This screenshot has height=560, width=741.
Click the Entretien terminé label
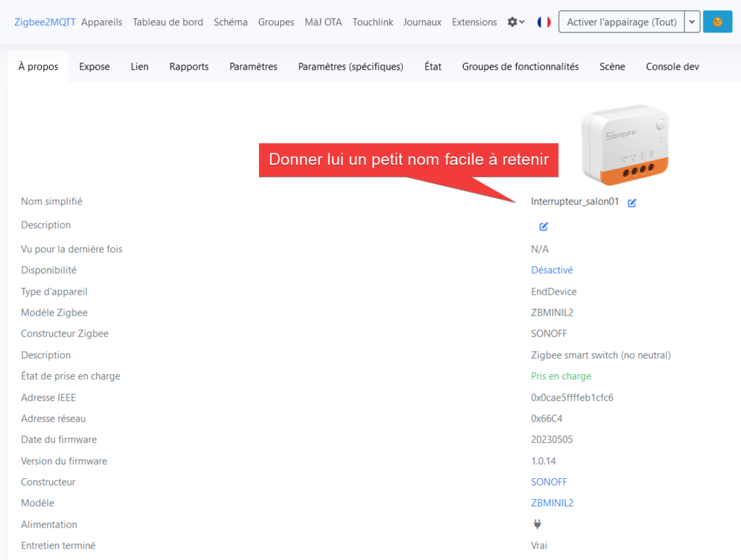coord(58,546)
